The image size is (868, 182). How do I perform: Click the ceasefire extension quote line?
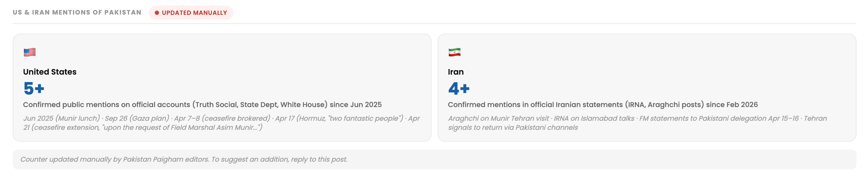click(143, 128)
